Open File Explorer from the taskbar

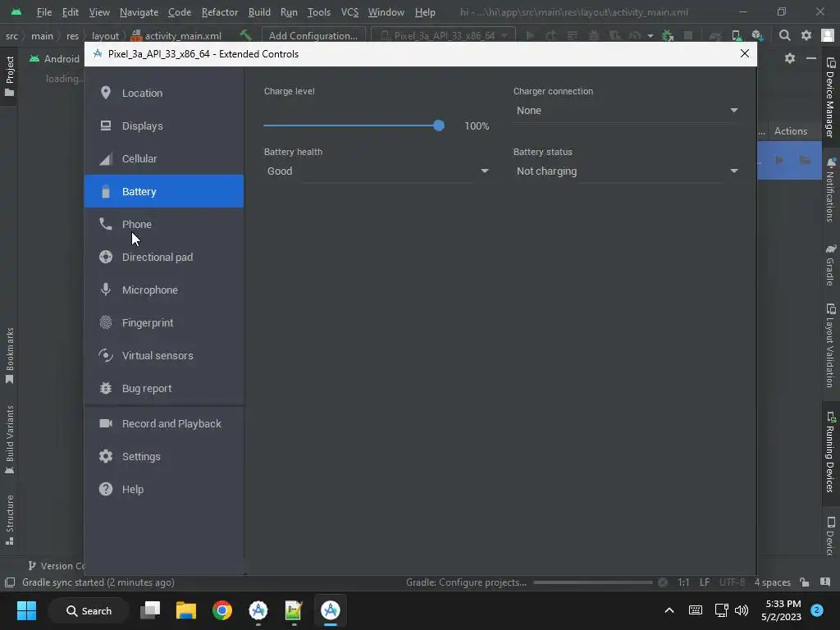pos(186,610)
